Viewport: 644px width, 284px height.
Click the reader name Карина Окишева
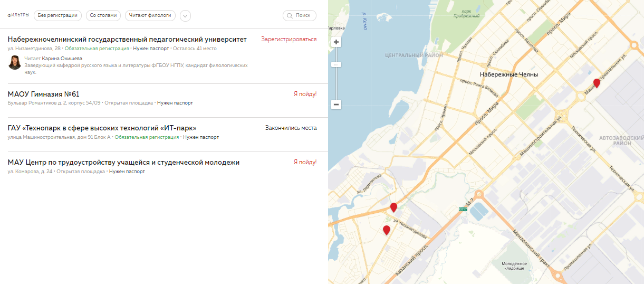click(62, 59)
